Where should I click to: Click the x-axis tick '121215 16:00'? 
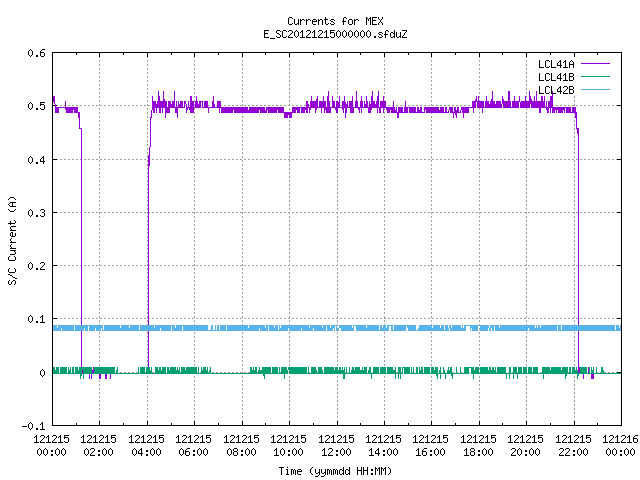point(430,446)
